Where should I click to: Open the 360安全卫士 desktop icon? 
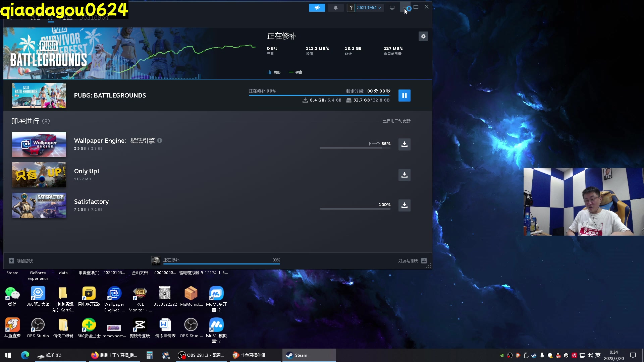tap(89, 328)
